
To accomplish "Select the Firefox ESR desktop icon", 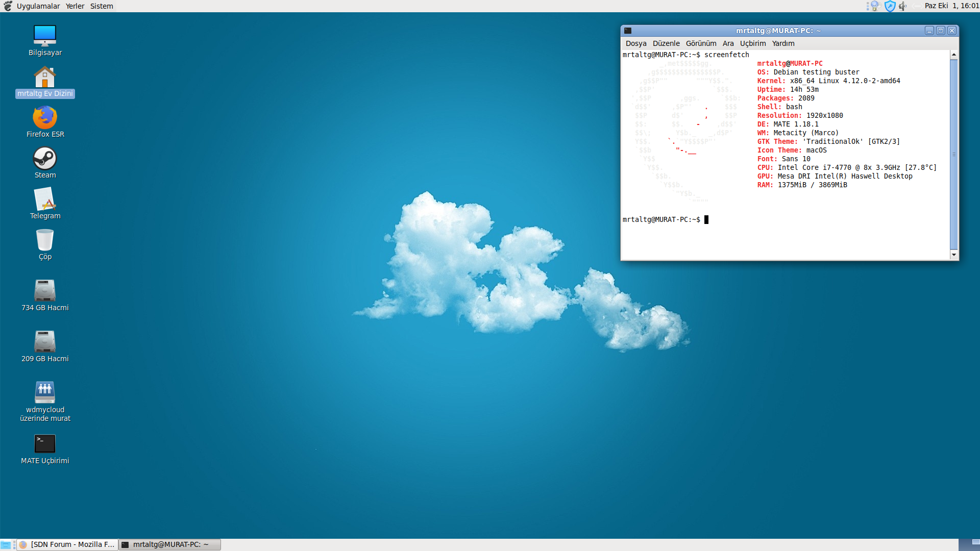I will click(x=45, y=117).
